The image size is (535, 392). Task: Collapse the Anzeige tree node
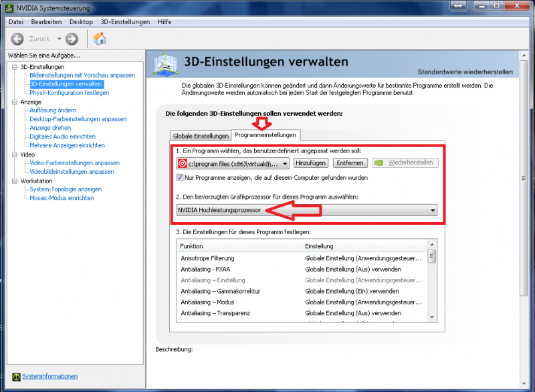(x=15, y=102)
